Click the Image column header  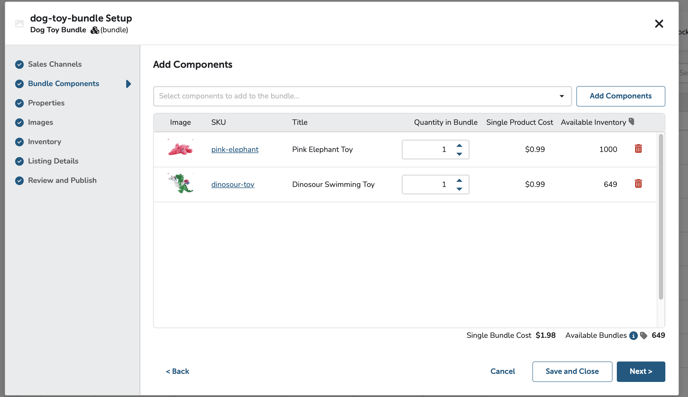pyautogui.click(x=180, y=122)
